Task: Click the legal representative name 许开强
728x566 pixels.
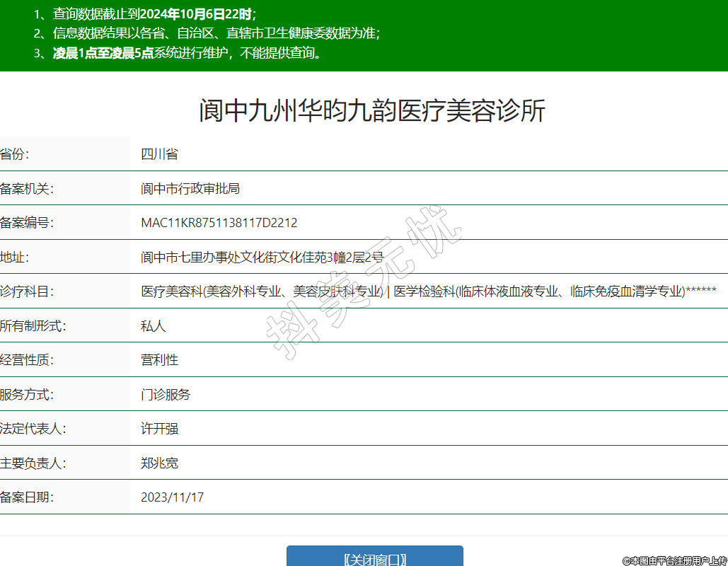Action: coord(159,429)
